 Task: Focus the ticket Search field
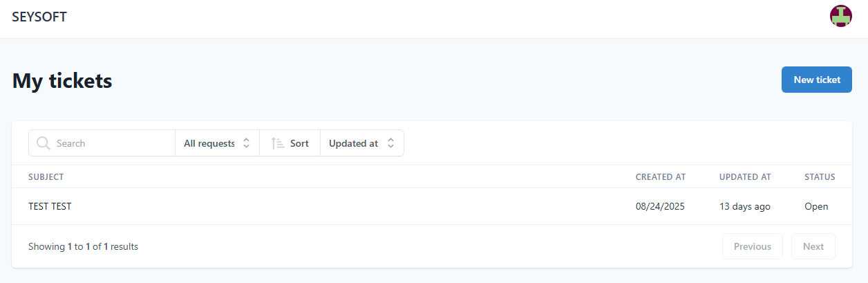click(111, 143)
